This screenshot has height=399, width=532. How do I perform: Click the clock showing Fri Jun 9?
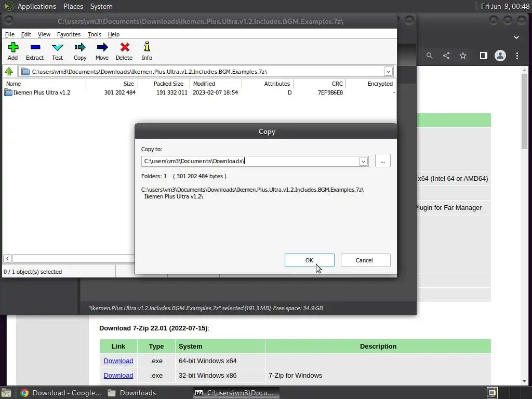point(505,6)
